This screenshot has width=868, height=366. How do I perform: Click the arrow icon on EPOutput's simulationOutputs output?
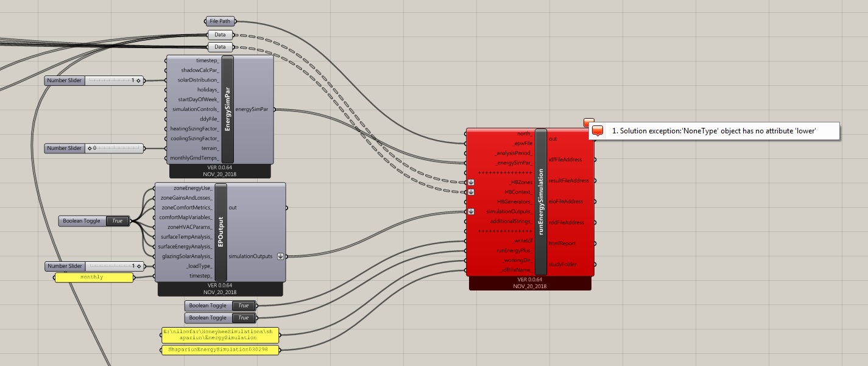click(x=280, y=256)
